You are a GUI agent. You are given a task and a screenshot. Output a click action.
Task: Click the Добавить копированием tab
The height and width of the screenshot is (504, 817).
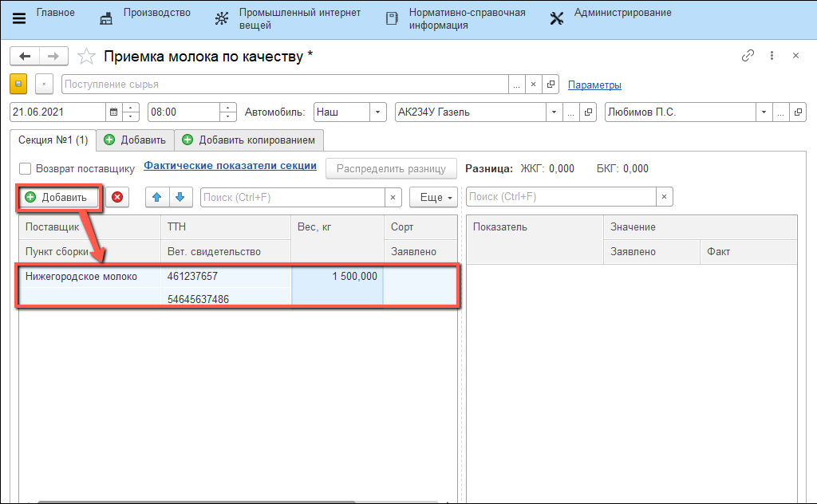click(249, 140)
